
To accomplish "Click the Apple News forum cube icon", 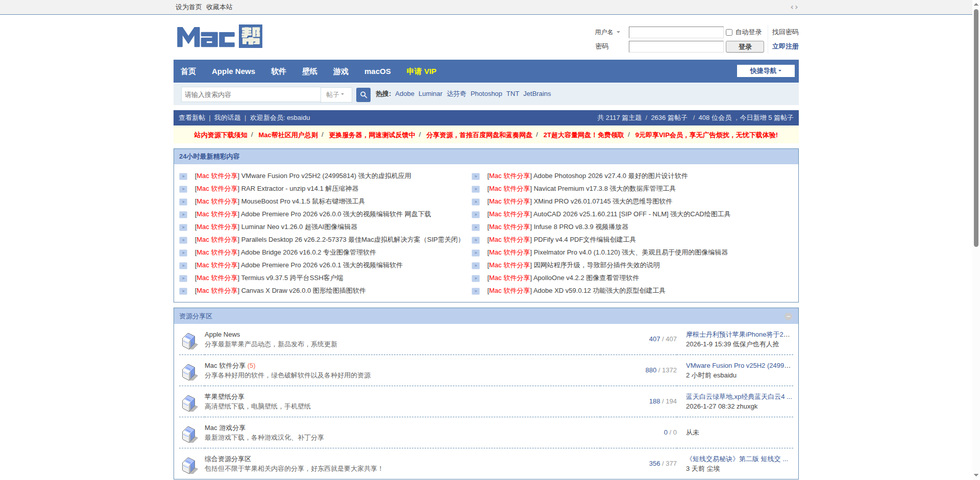I will (x=189, y=340).
